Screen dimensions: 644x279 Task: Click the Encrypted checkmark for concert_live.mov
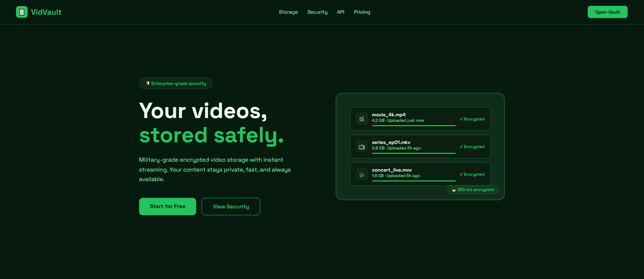461,174
